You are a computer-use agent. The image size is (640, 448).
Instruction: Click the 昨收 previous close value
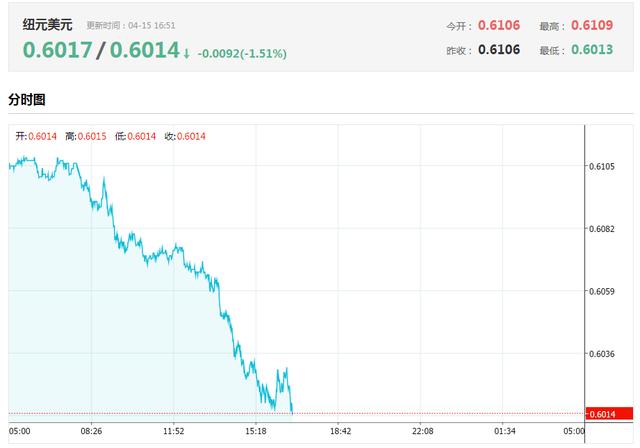point(497,50)
